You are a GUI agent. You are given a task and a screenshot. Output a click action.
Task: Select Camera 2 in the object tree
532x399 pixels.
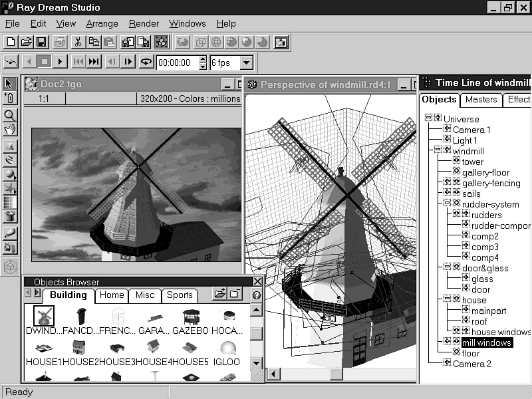[471, 364]
